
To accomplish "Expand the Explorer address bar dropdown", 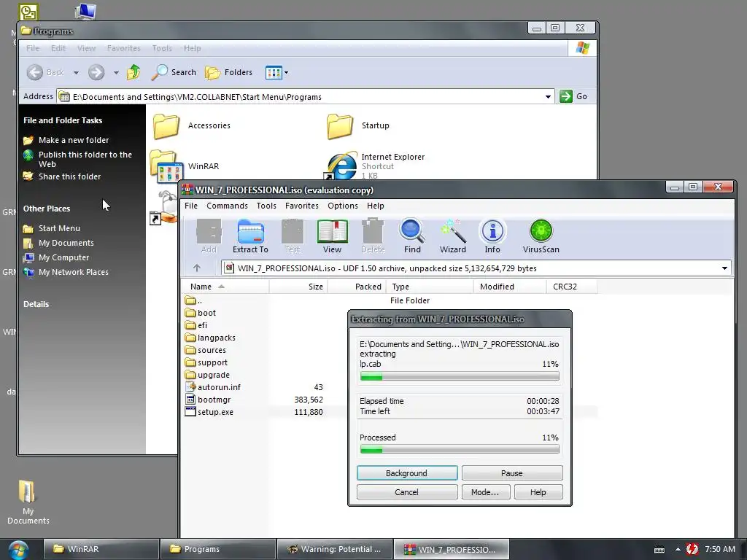I will pos(548,97).
